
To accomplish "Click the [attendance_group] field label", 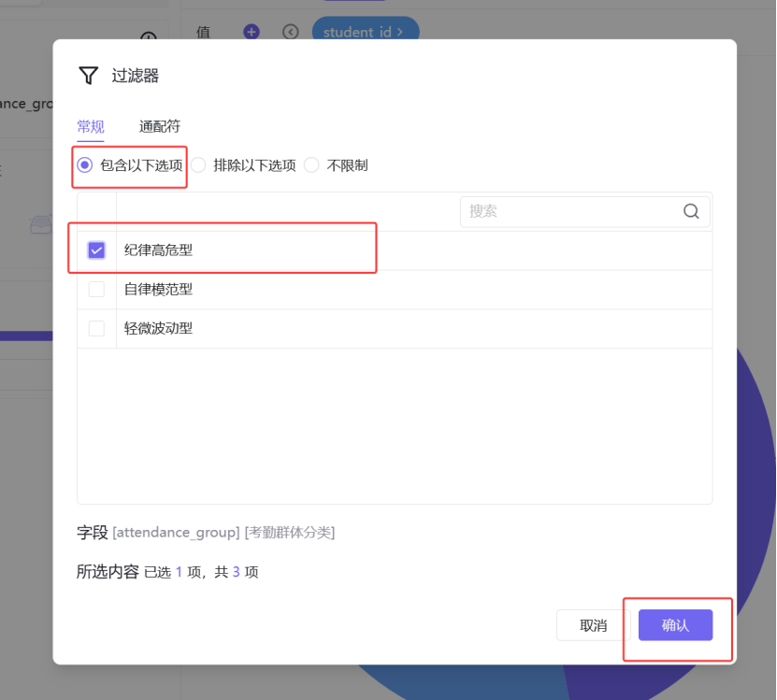I will point(176,533).
